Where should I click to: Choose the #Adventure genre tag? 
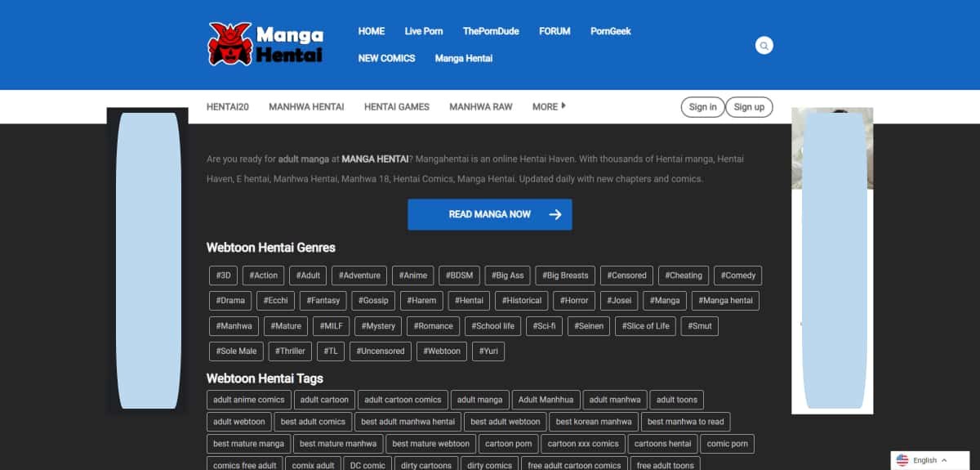click(x=360, y=275)
